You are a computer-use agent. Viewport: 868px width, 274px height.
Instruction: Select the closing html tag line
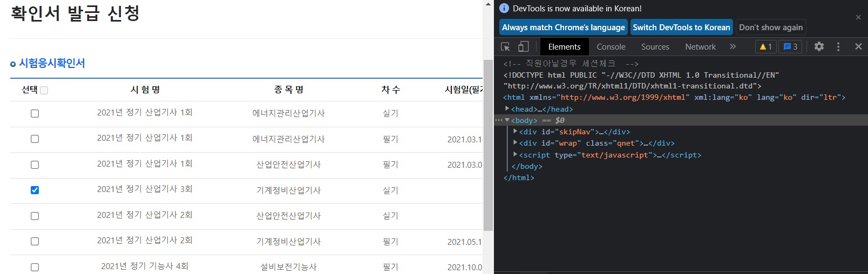[519, 177]
